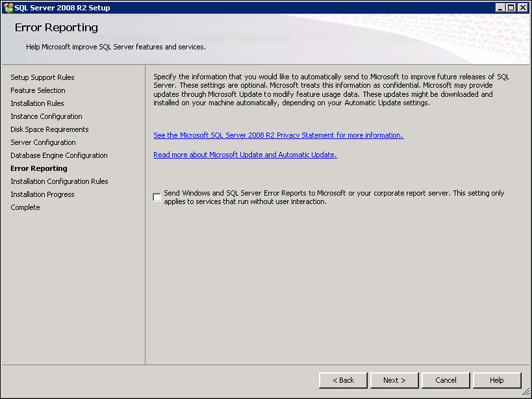Click 'Help Microsoft improve SQL Server' subtitle
The width and height of the screenshot is (532, 399).
116,47
